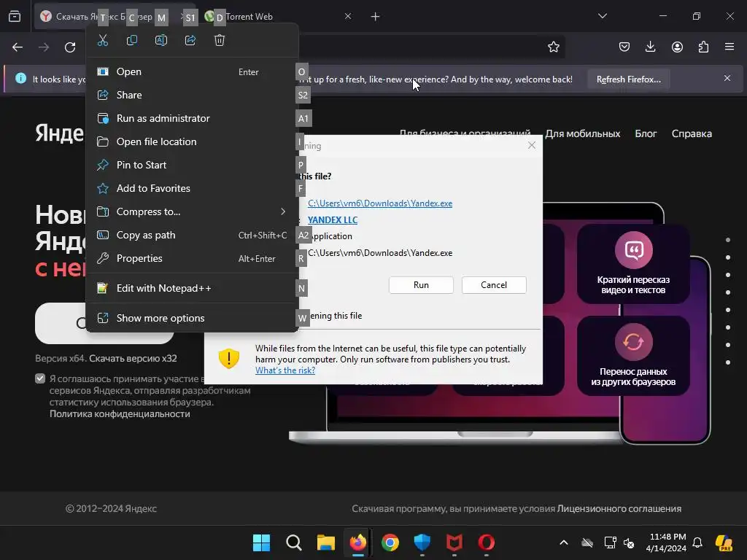This screenshot has width=747, height=560.
Task: Click Cancel in the security warning dialog
Action: [494, 285]
